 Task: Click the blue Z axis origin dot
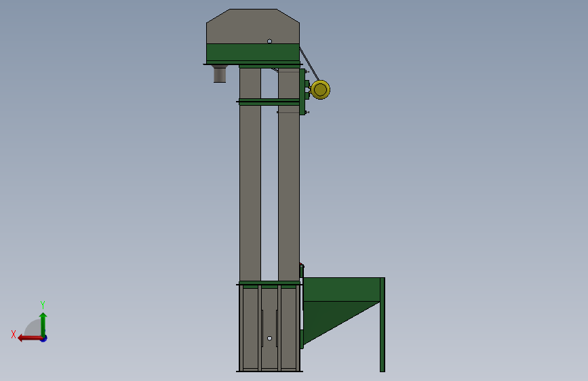[44, 339]
